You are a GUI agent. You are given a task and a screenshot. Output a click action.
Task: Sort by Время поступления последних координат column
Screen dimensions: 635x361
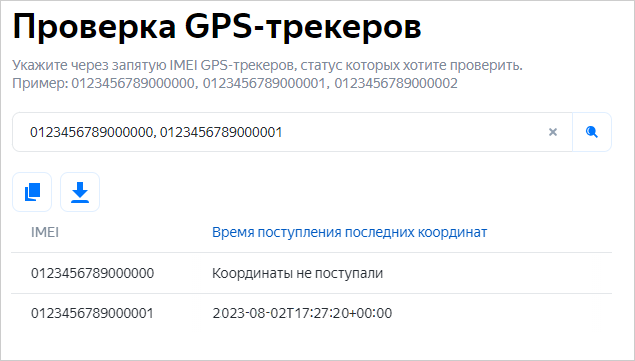pyautogui.click(x=349, y=233)
